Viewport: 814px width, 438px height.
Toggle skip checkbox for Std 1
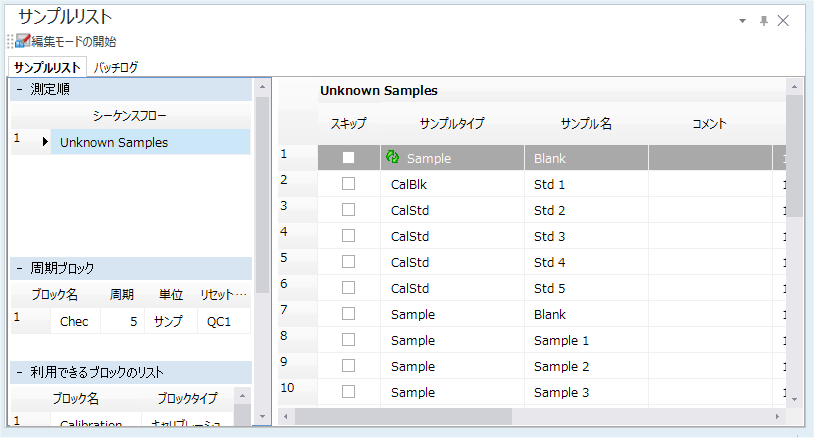pos(348,184)
